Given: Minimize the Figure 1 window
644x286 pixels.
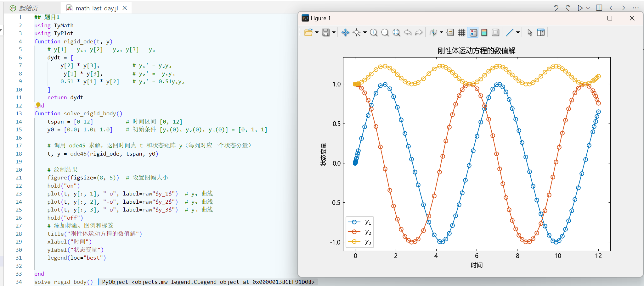Looking at the screenshot, I should pyautogui.click(x=588, y=18).
